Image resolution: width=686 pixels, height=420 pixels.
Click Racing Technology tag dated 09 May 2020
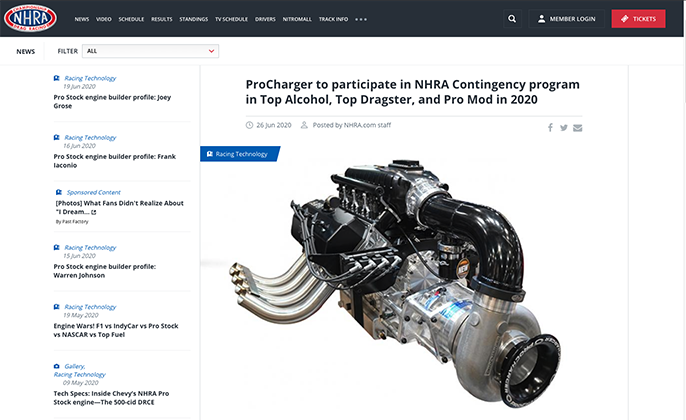click(x=80, y=374)
